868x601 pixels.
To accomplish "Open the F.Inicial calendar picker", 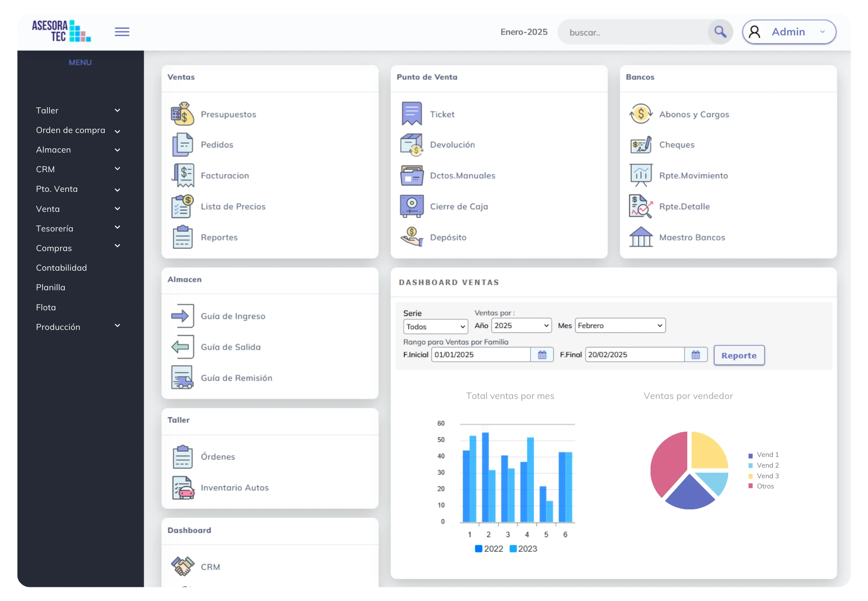I will 542,355.
